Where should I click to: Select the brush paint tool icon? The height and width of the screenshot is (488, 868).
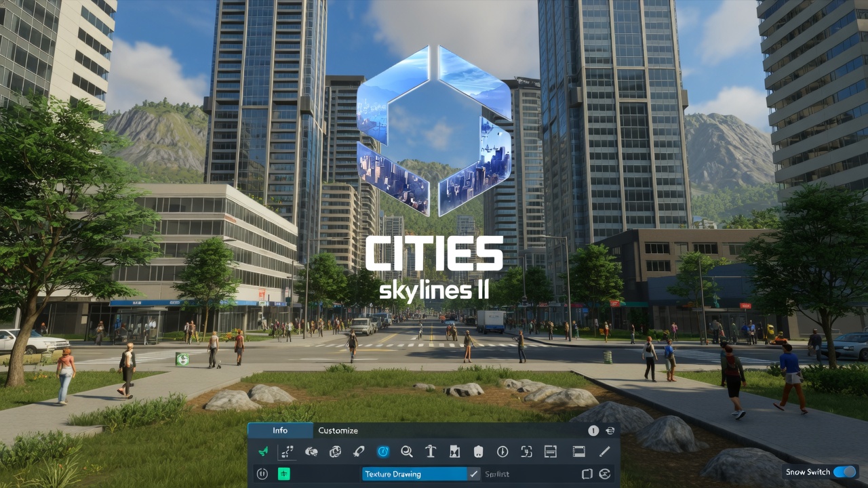(359, 451)
